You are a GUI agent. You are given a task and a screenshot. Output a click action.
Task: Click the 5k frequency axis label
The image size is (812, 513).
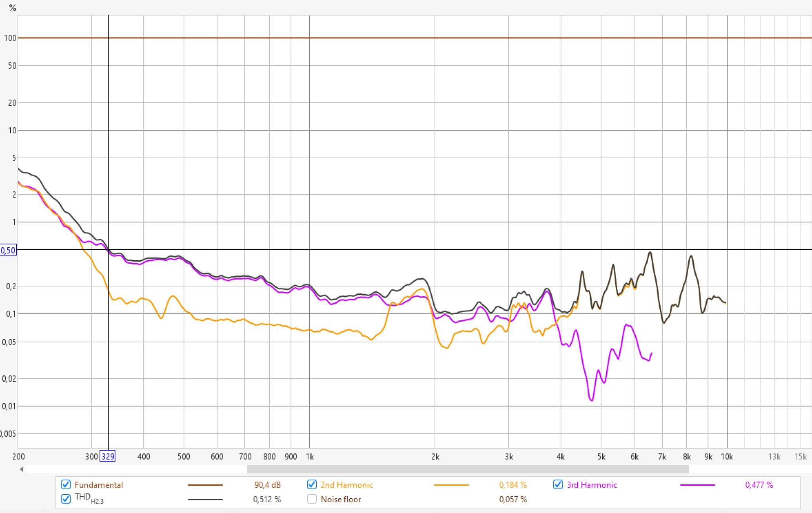[x=601, y=457]
